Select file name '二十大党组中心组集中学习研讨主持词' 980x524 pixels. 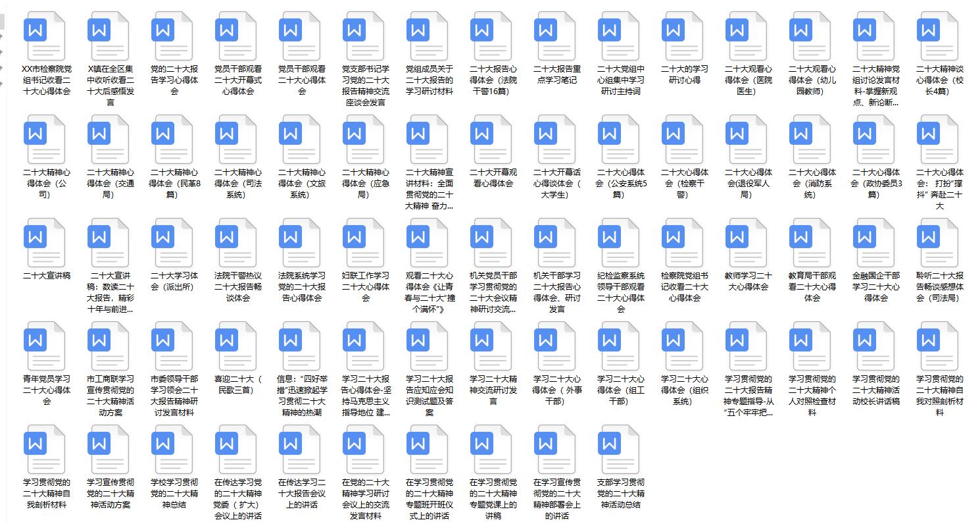620,80
